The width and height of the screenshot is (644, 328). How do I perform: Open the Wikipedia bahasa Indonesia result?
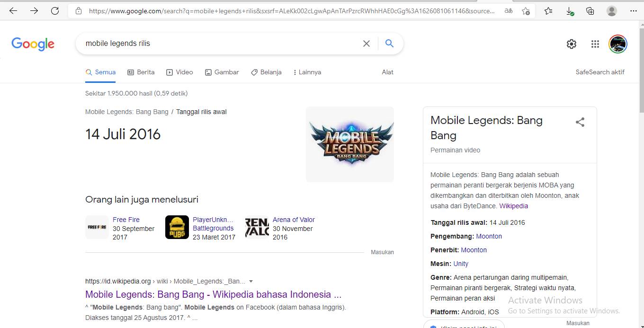(213, 294)
